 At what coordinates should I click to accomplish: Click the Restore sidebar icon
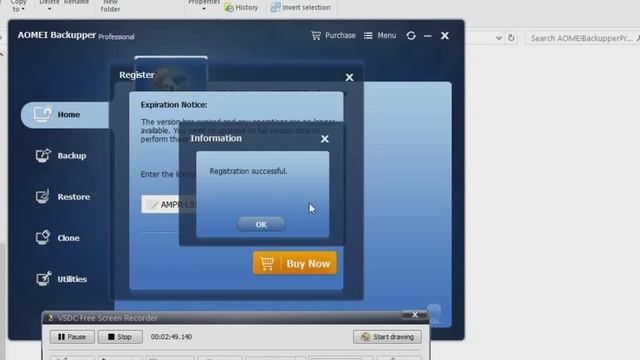tap(42, 196)
